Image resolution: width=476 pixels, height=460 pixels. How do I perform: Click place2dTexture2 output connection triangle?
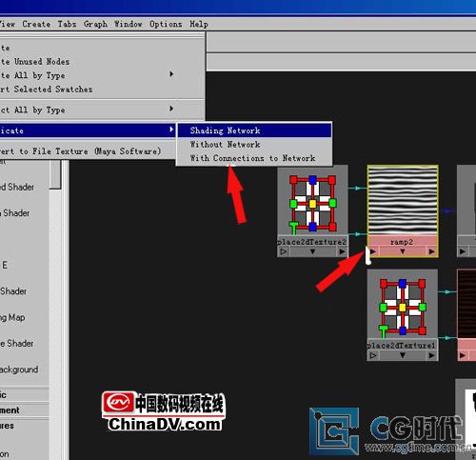[342, 251]
